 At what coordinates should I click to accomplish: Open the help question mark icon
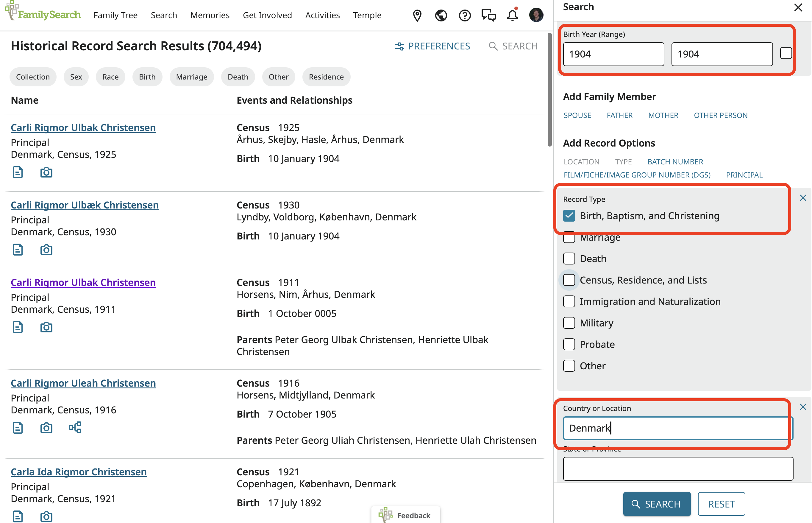click(x=465, y=15)
